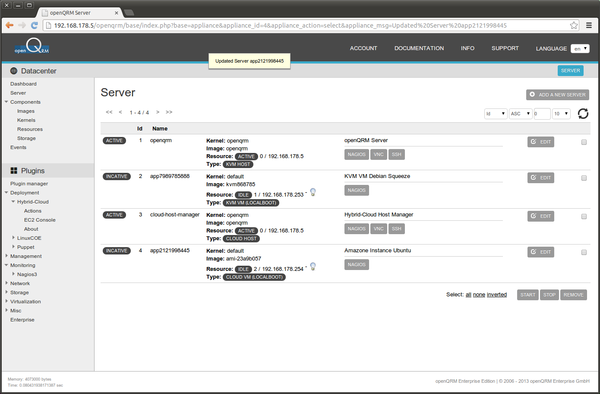Go to the first page of servers

click(109, 112)
